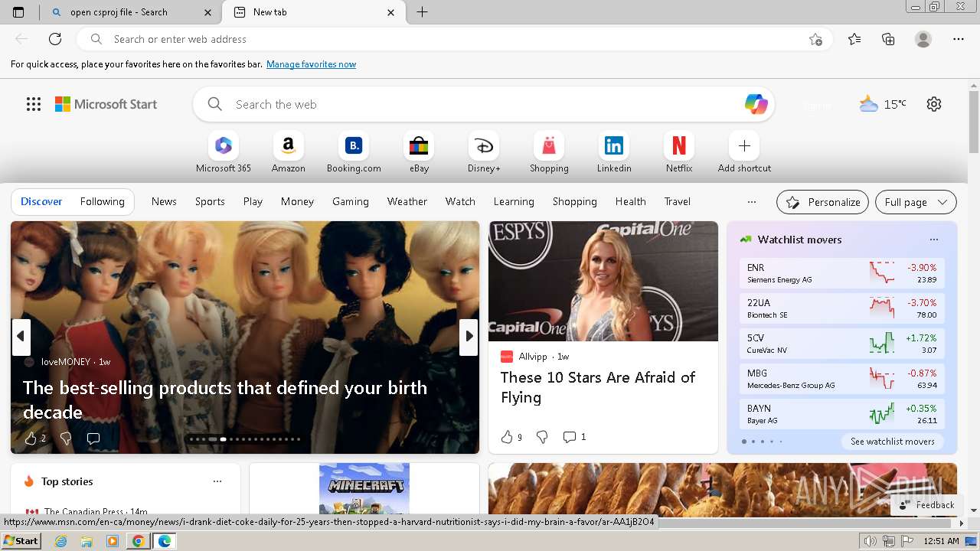Add this page to favorites star
Viewport: 980px width, 551px height.
coord(815,39)
